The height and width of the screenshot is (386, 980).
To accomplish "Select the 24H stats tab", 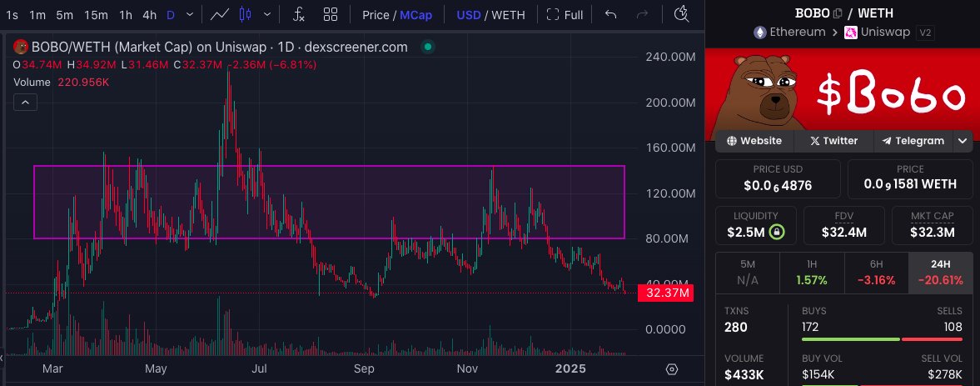I will pos(940,273).
